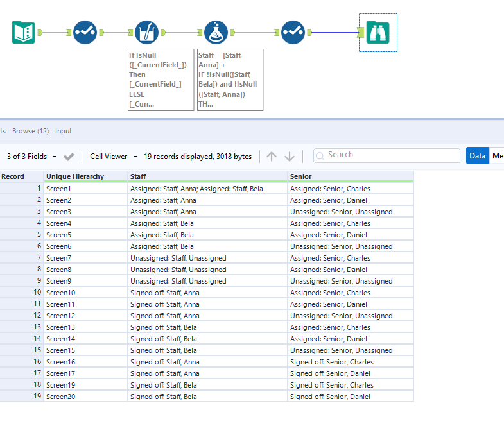Select record row number 10

click(21, 293)
